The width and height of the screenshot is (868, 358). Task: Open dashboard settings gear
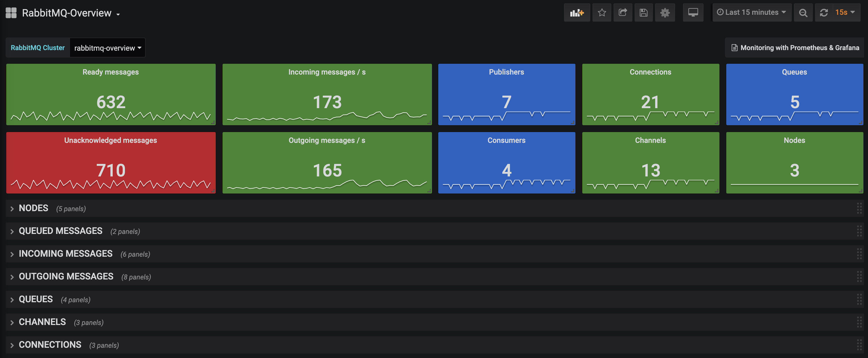[x=665, y=13]
